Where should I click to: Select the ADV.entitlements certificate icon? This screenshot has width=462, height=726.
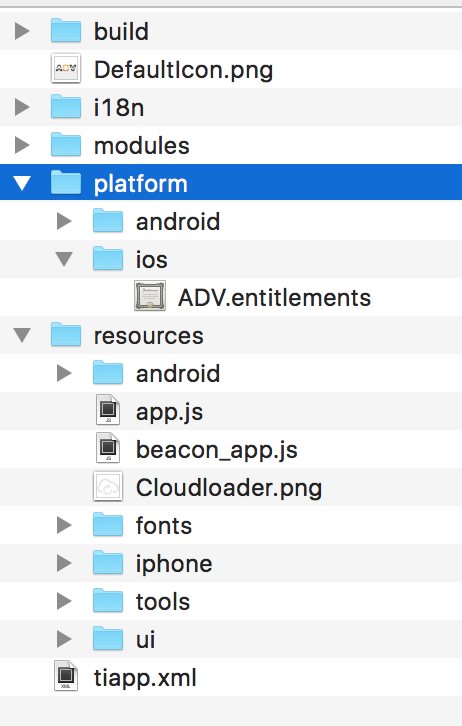pyautogui.click(x=150, y=297)
